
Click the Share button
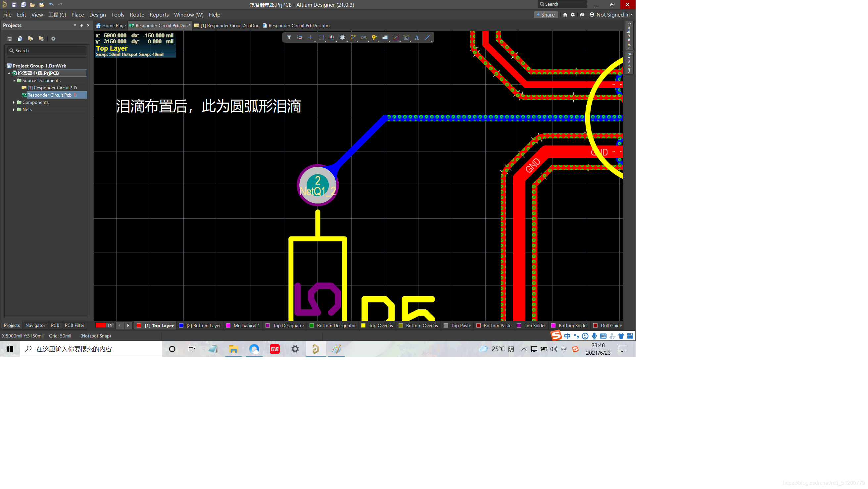pos(546,15)
